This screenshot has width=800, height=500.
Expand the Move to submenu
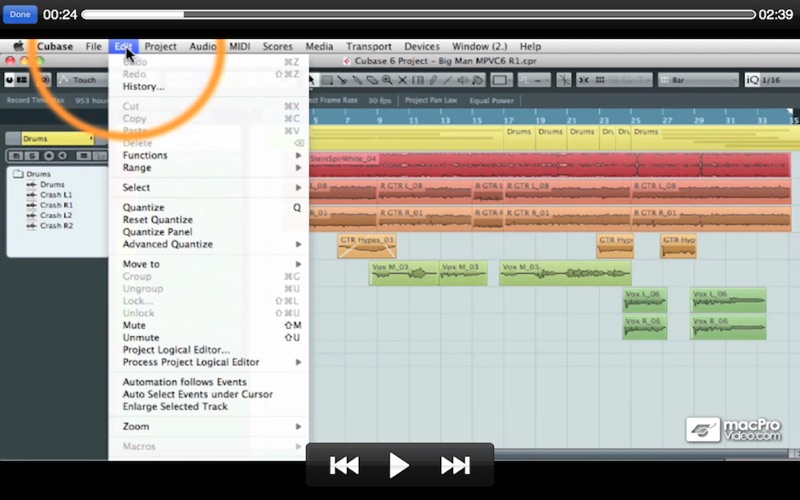coord(210,264)
